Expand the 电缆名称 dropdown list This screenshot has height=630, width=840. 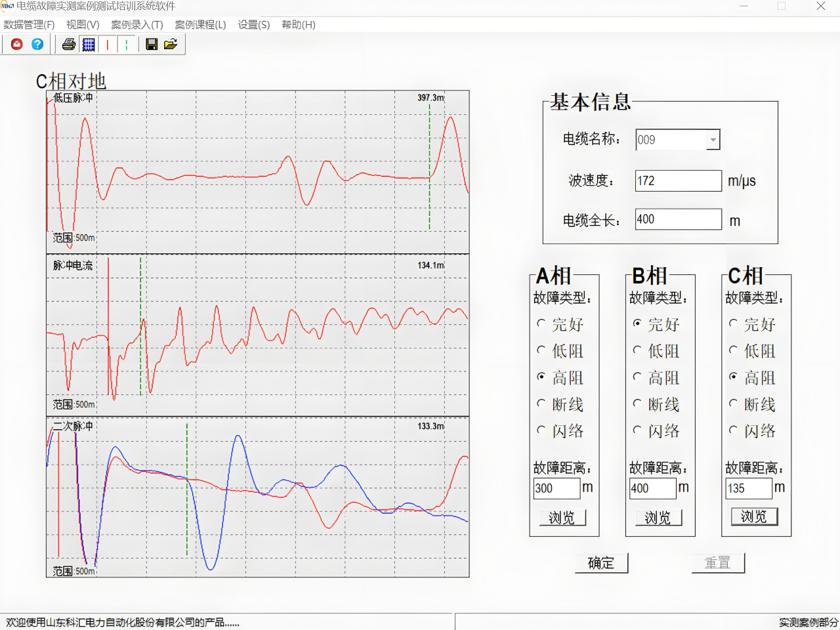[x=713, y=140]
